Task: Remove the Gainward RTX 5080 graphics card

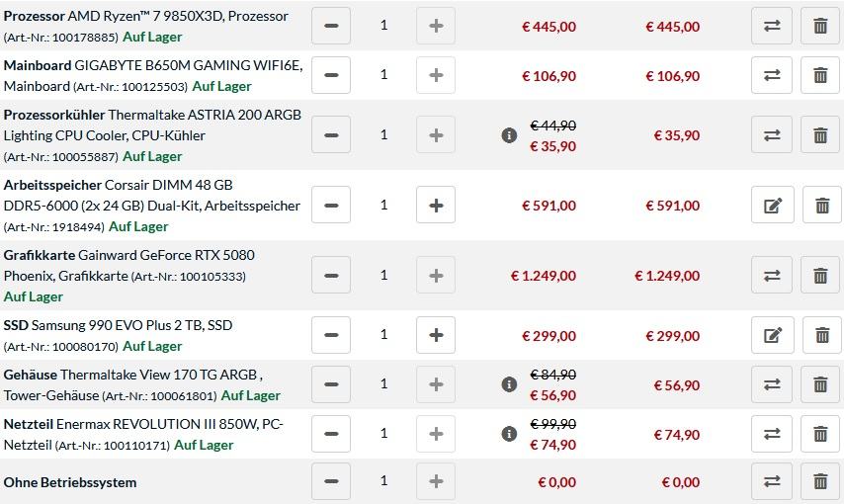Action: pyautogui.click(x=819, y=275)
